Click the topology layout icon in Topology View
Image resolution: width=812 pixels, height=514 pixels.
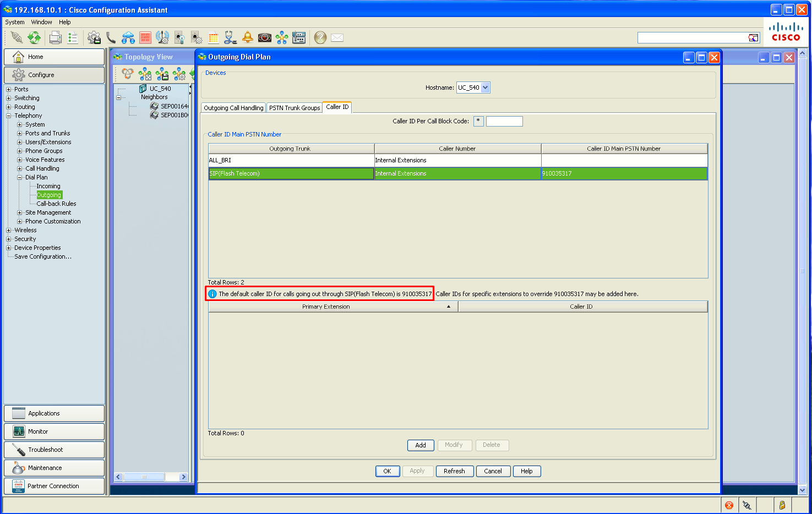click(x=128, y=74)
